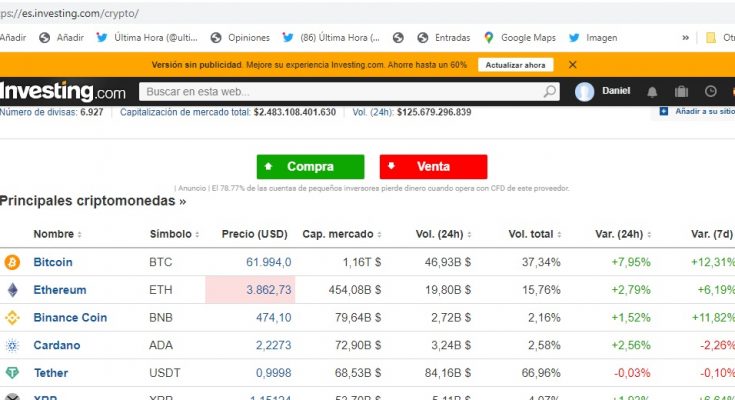Open the clock history icon

(x=711, y=91)
